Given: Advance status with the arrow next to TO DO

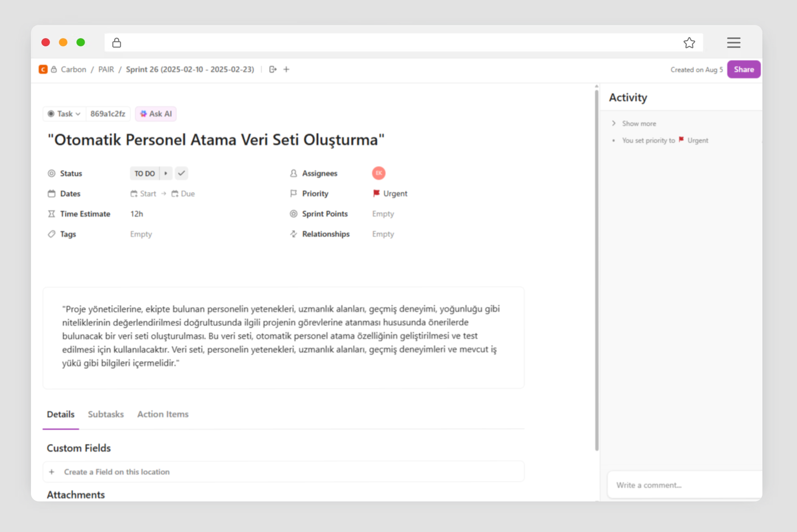Looking at the screenshot, I should 166,173.
